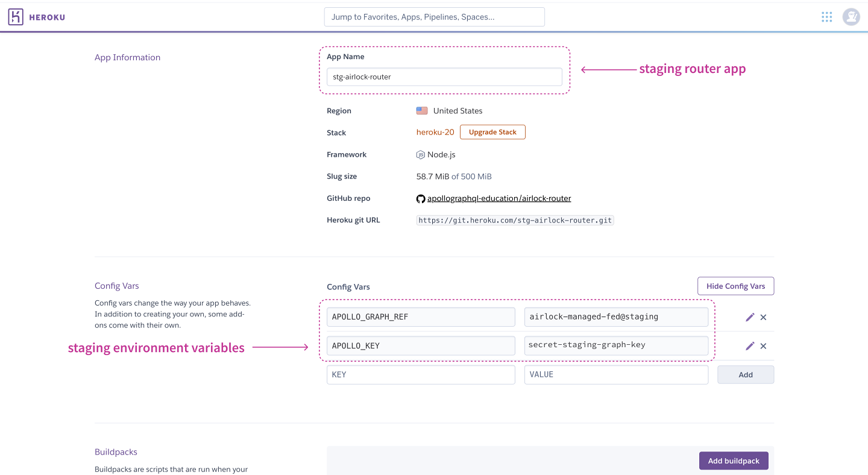
Task: Click the new KEY input field
Action: (421, 374)
